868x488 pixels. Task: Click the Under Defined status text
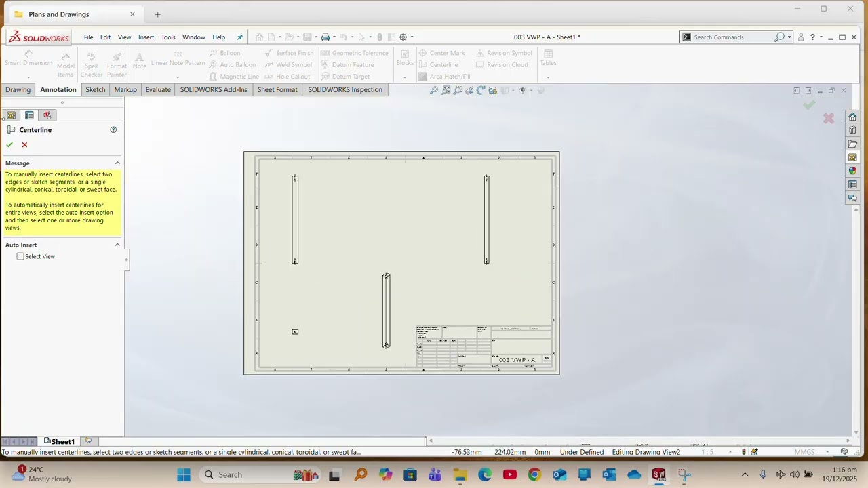tap(582, 452)
